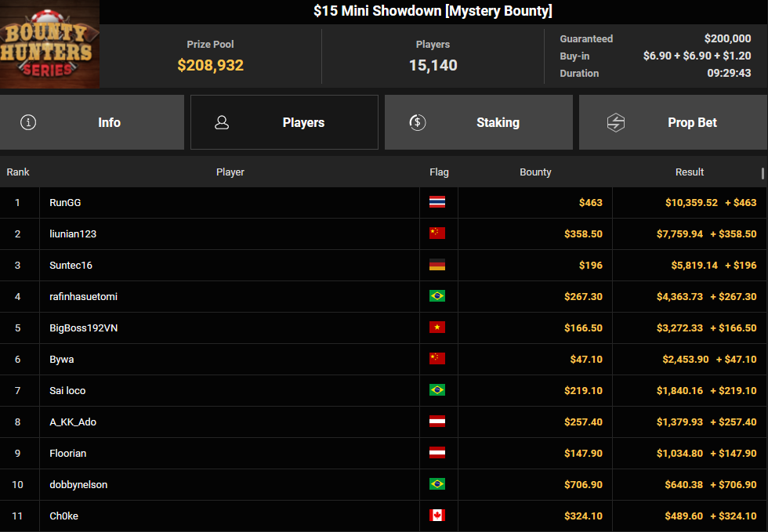Click the $706.90 bounty for dobbynelson
Screen dimensions: 768x532
(583, 484)
